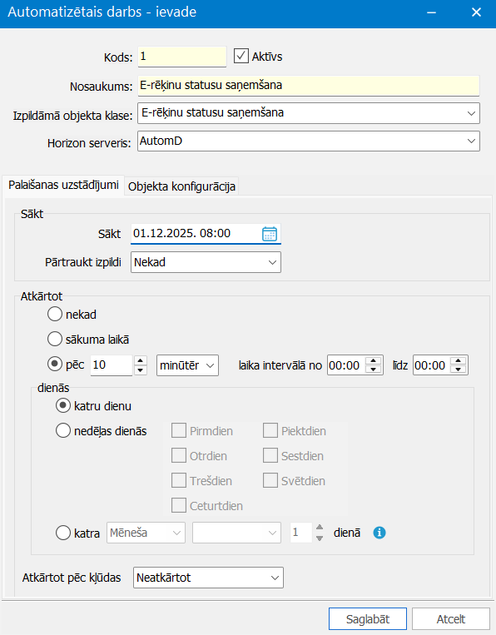The height and width of the screenshot is (635, 496).
Task: Decrease the 'līdz' time value
Action: [x=458, y=370]
